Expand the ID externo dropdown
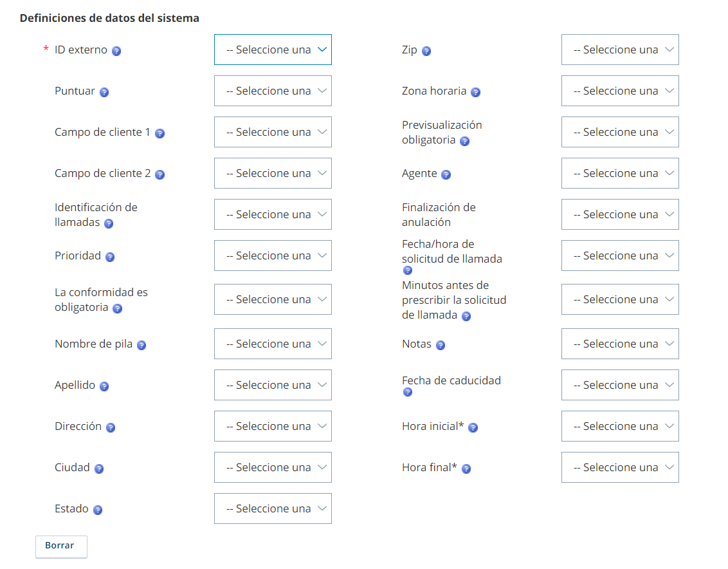Viewport: 728px width, 569px height. [273, 50]
